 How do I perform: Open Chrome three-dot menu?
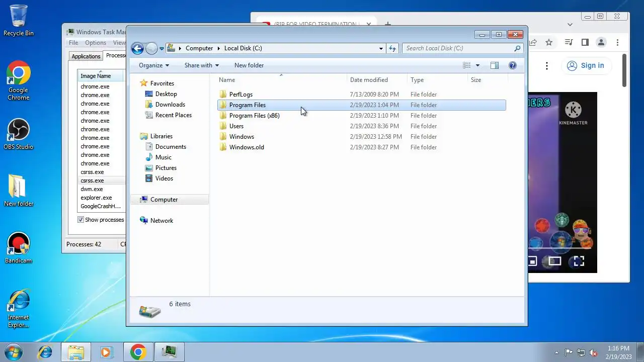click(x=617, y=43)
